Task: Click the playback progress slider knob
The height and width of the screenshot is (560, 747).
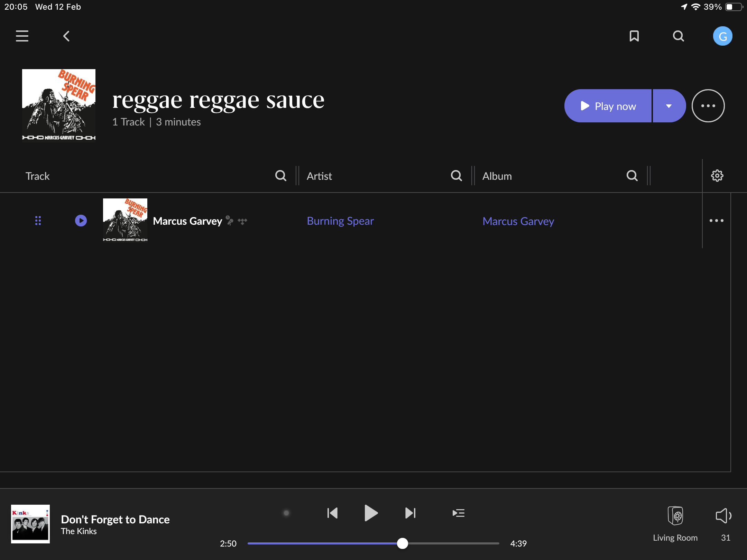Action: point(402,543)
